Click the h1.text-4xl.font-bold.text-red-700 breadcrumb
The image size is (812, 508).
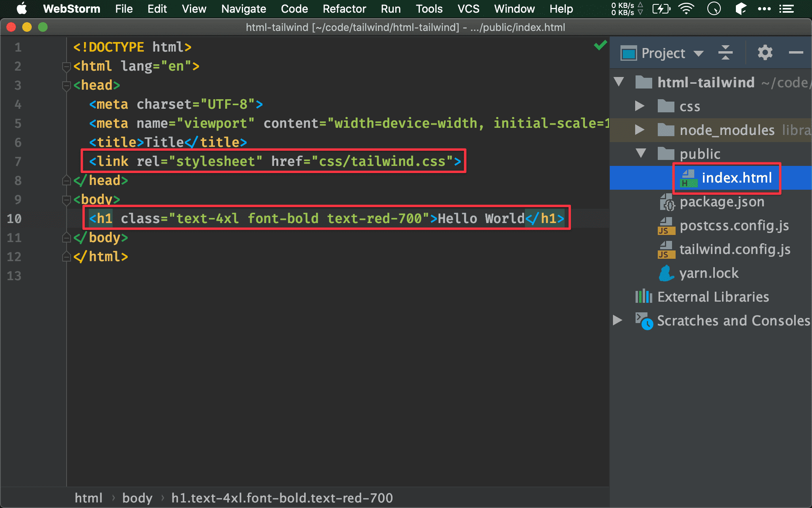pos(282,498)
